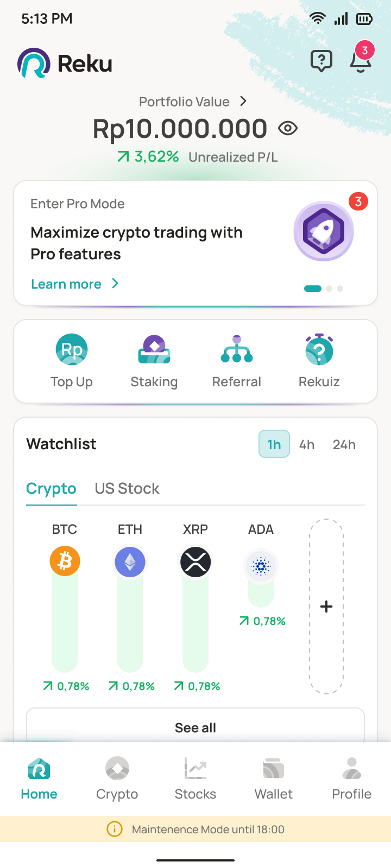
Task: Tap the XRP coin icon
Action: (195, 561)
